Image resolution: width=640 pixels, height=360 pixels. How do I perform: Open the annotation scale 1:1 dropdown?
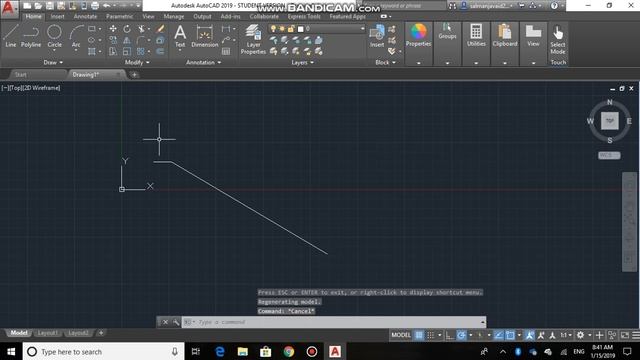pyautogui.click(x=566, y=335)
